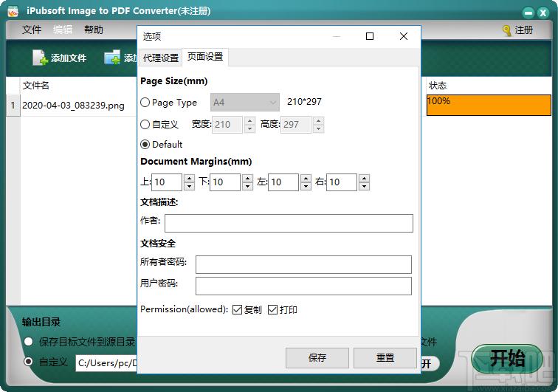The width and height of the screenshot is (558, 392).
Task: Decrease the 高度 height value
Action: coord(319,128)
